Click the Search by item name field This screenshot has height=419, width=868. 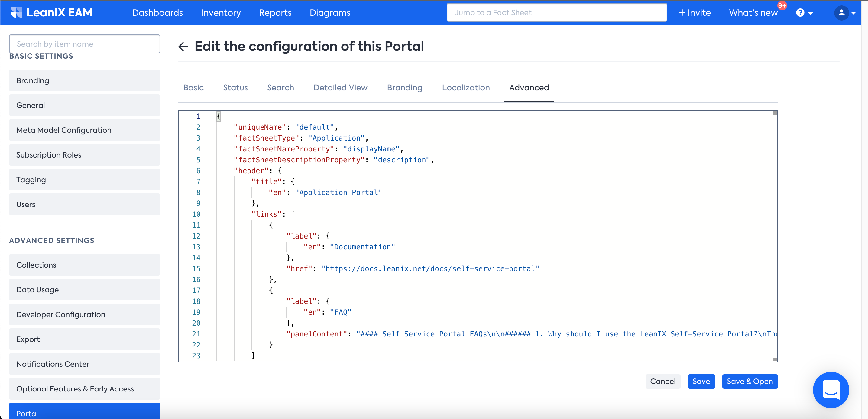pyautogui.click(x=85, y=44)
